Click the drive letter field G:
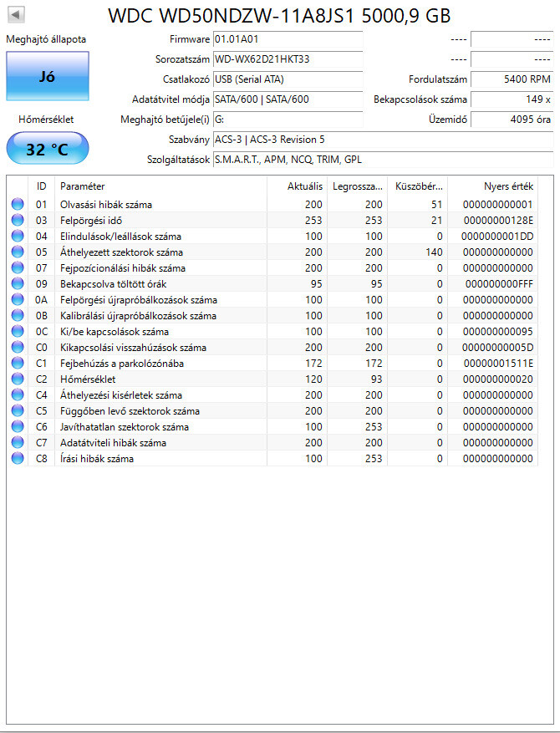 (288, 120)
